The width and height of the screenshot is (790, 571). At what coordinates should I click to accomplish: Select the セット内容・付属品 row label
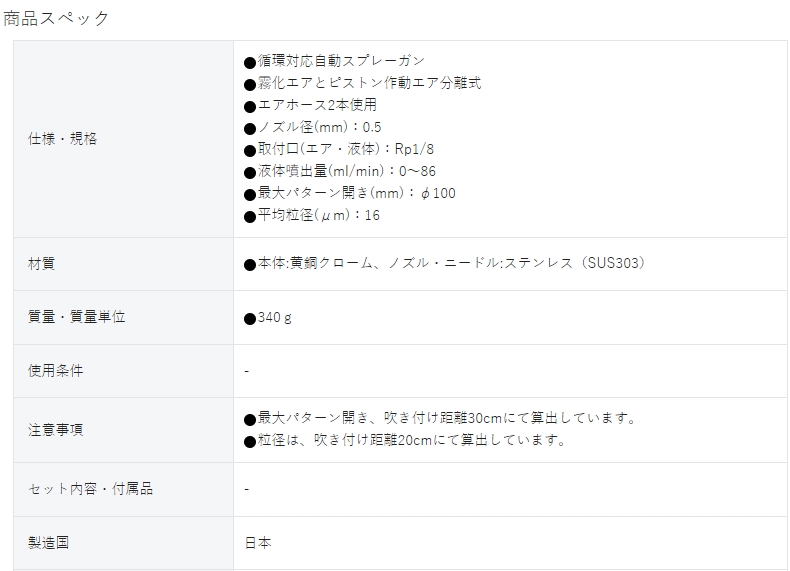pyautogui.click(x=90, y=489)
